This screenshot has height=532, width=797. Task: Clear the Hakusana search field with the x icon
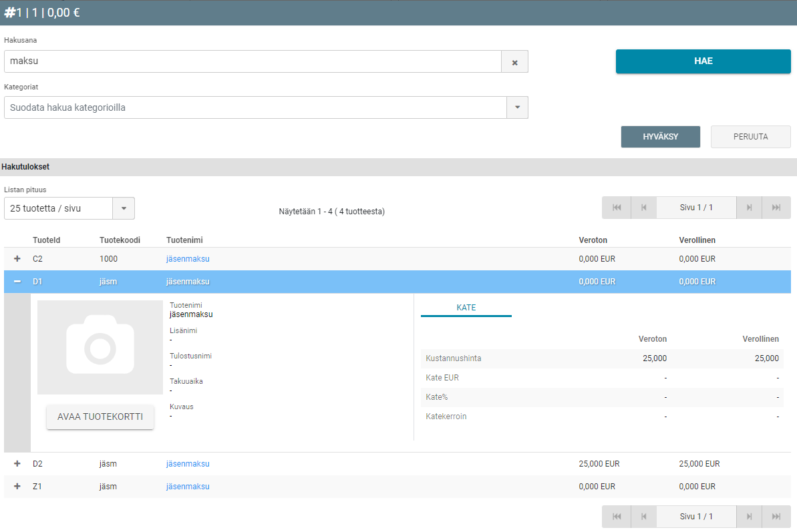(514, 61)
